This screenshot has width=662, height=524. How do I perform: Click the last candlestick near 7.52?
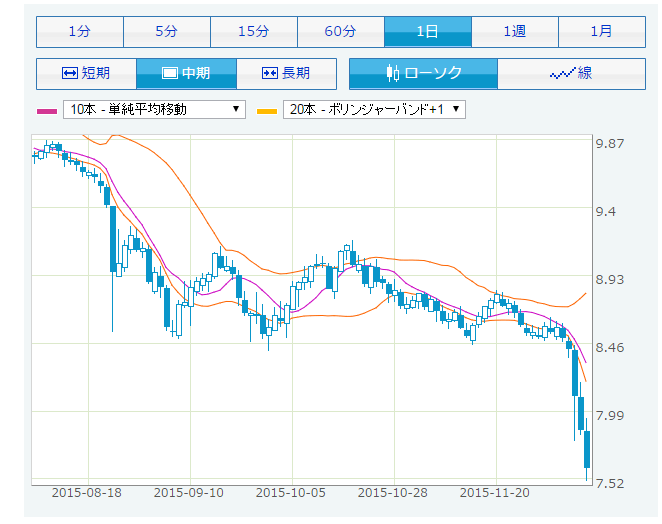587,449
